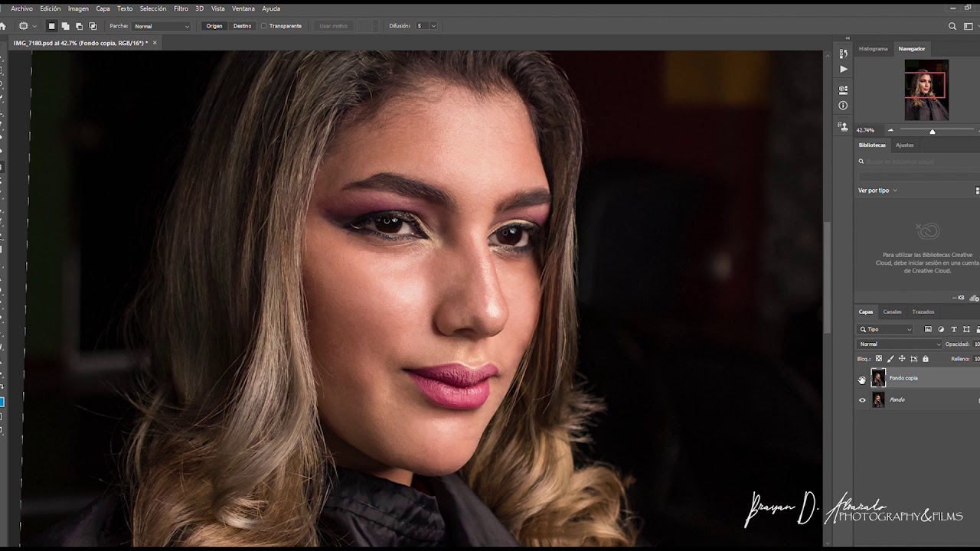
Task: Lock all padlock icon
Action: [x=926, y=359]
